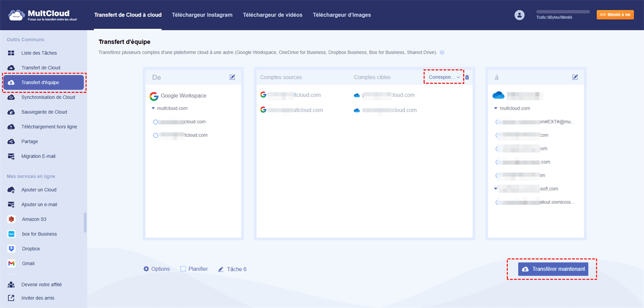The width and height of the screenshot is (644, 308).
Task: Click Comptes sources column header
Action: click(281, 77)
